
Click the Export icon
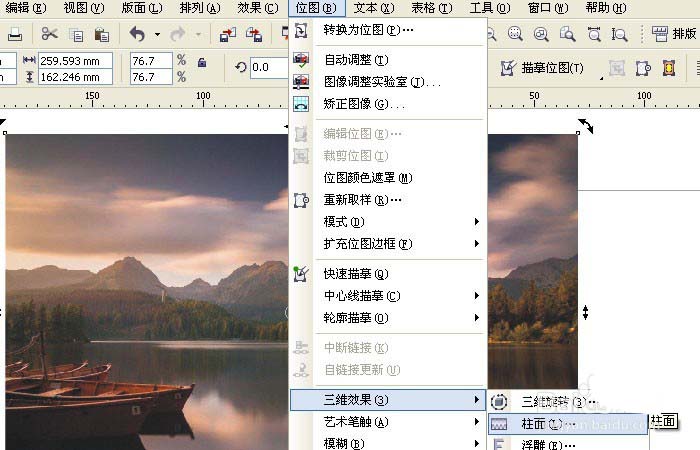pyautogui.click(x=254, y=34)
